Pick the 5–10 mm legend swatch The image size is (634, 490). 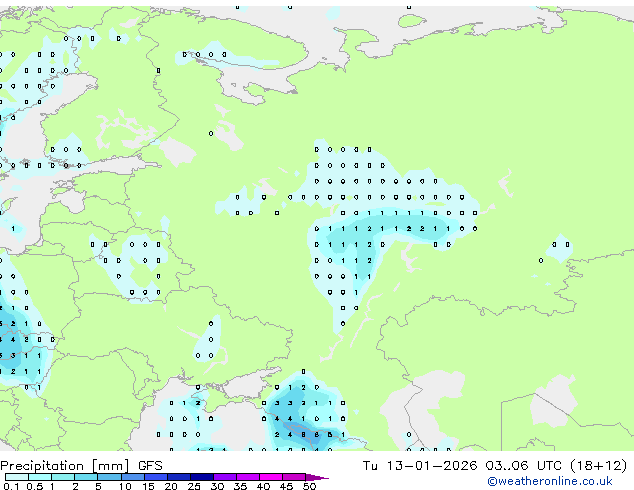(110, 477)
